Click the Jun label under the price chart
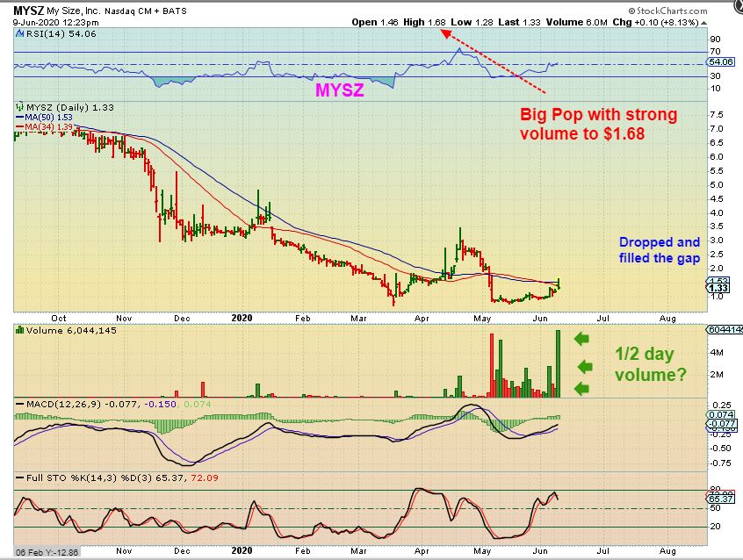The width and height of the screenshot is (743, 560). [540, 319]
